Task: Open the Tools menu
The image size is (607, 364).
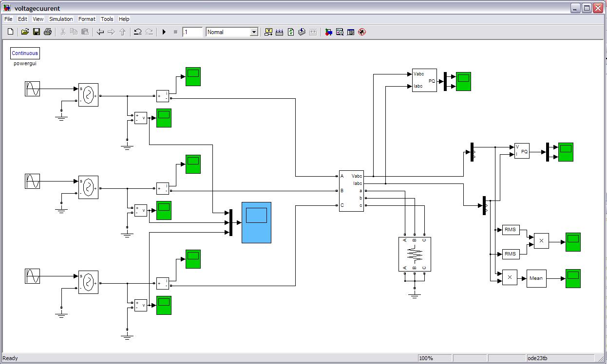Action: click(107, 19)
